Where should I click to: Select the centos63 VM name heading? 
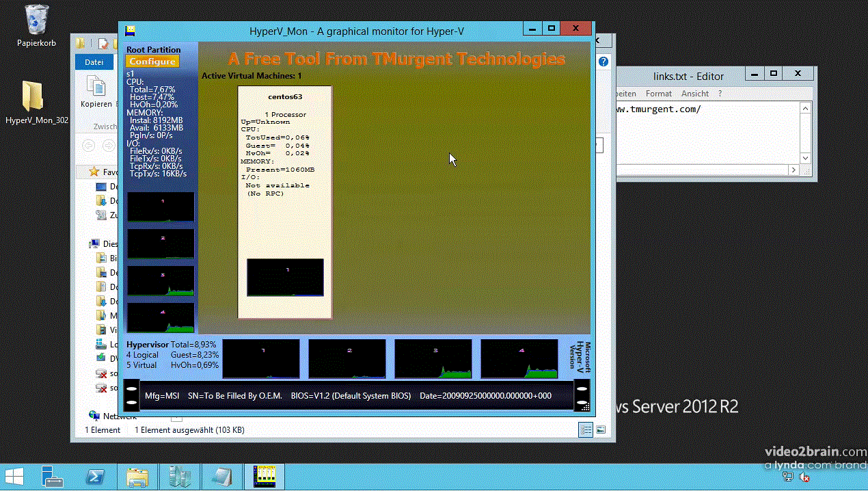[285, 97]
